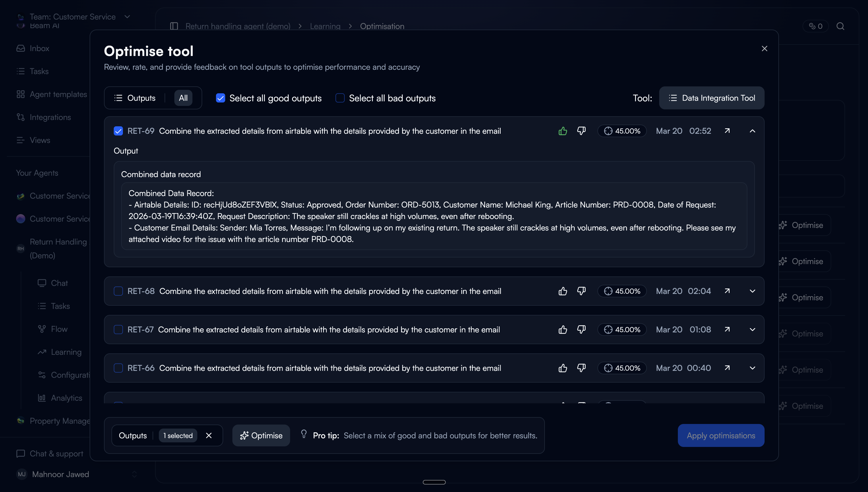Click Apply optimisations
The image size is (868, 492).
tap(721, 435)
